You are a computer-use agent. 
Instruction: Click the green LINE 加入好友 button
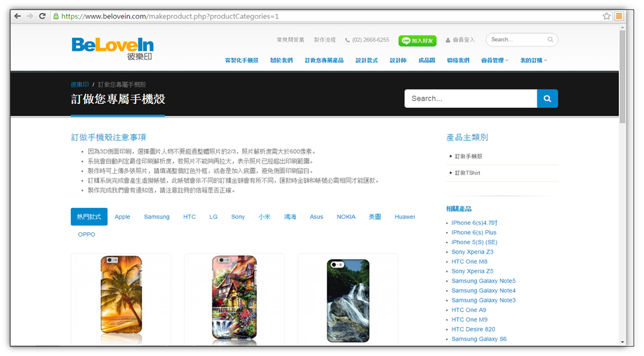pos(417,41)
